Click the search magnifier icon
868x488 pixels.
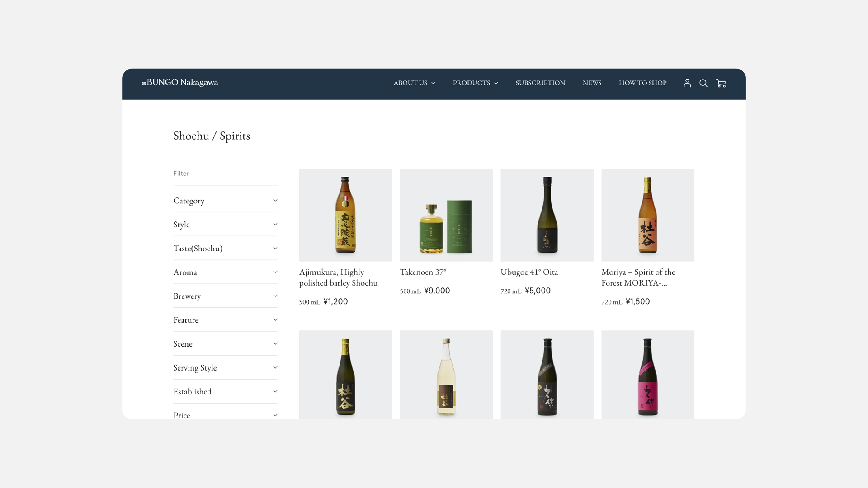click(703, 83)
